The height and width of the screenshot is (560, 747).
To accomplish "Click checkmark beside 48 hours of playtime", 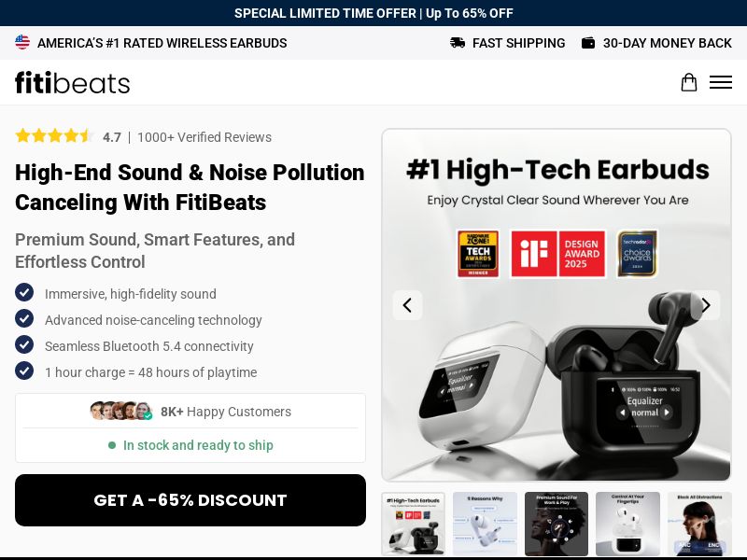I will pyautogui.click(x=24, y=371).
